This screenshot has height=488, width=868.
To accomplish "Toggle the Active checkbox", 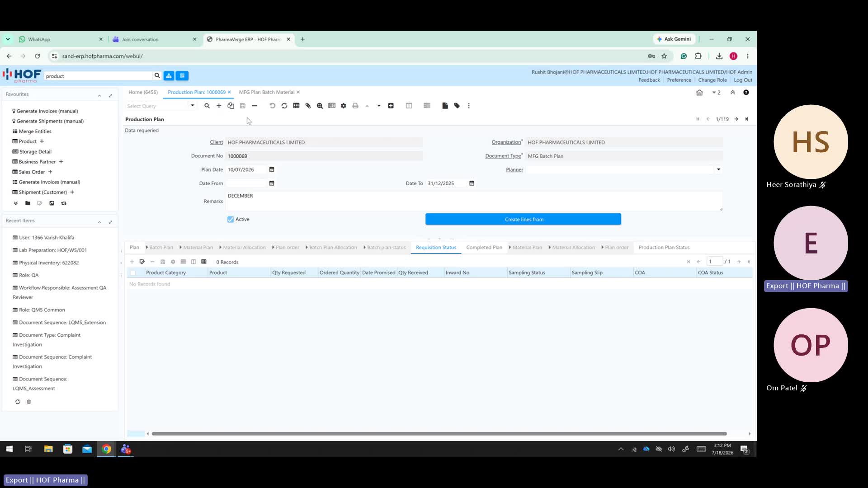I will 231,220.
